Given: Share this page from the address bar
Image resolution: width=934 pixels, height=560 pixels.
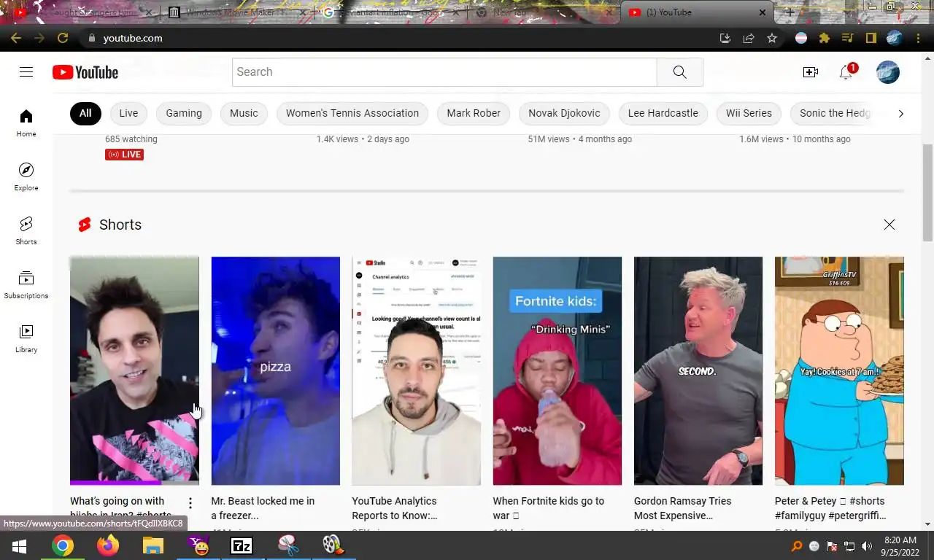Looking at the screenshot, I should click(x=749, y=38).
